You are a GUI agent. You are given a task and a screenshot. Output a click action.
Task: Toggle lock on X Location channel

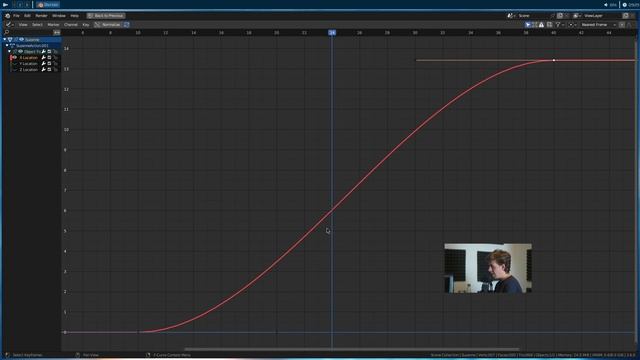tap(55, 58)
